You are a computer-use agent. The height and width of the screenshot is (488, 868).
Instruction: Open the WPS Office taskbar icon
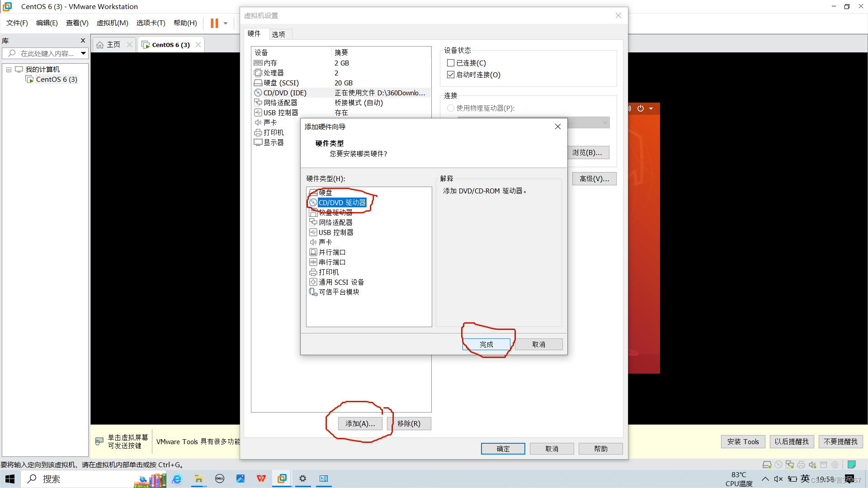(x=261, y=479)
